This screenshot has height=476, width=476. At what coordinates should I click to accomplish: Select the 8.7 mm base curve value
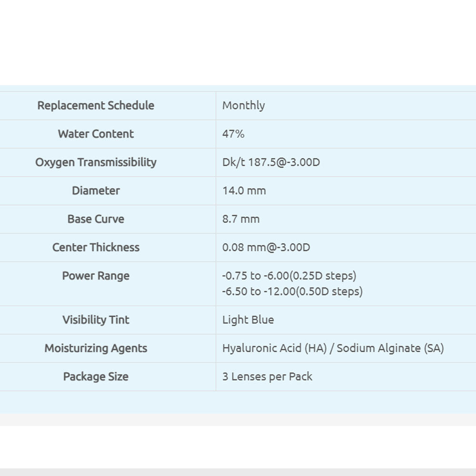coord(241,219)
